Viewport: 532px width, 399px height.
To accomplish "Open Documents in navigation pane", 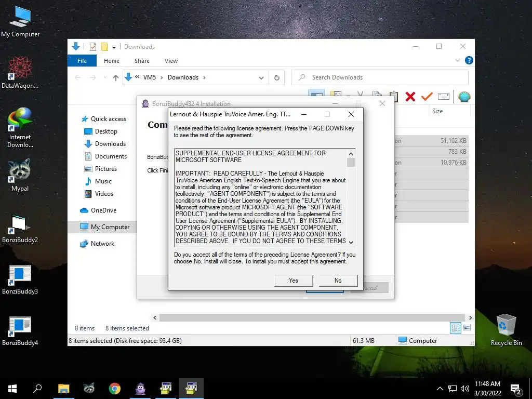I will (x=105, y=156).
